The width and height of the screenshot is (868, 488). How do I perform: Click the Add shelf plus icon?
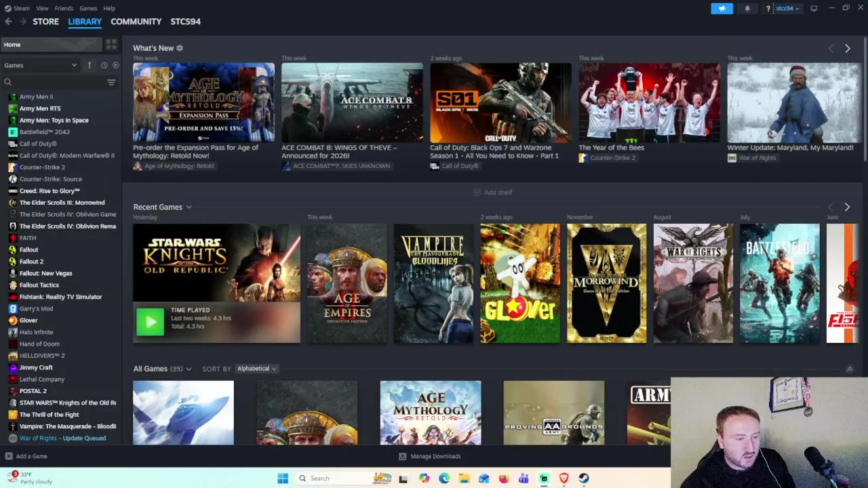pyautogui.click(x=477, y=192)
